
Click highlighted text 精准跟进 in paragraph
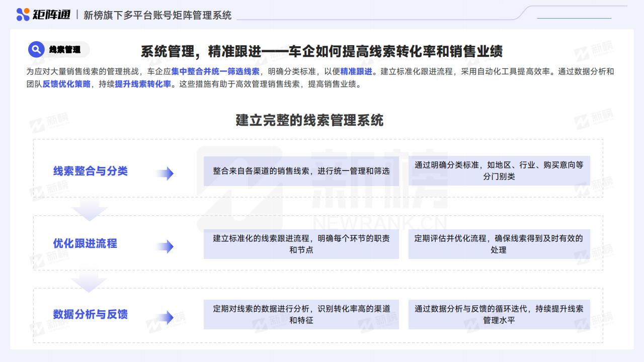(x=356, y=71)
